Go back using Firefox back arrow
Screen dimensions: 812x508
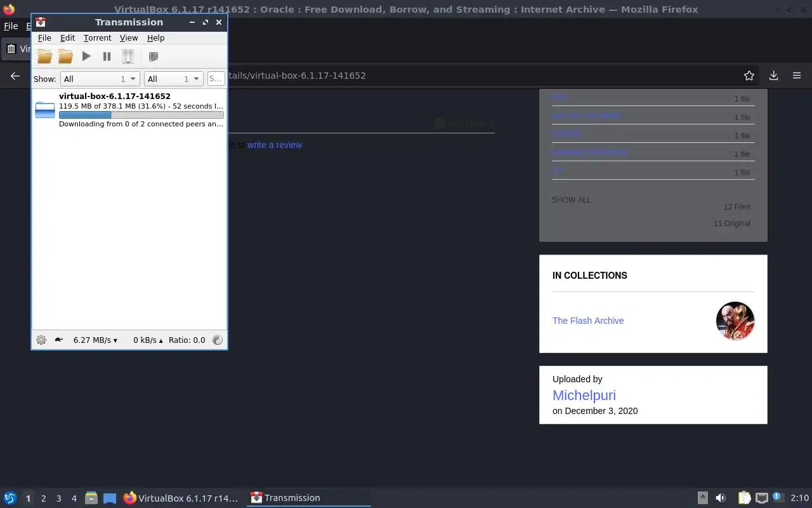[15, 76]
